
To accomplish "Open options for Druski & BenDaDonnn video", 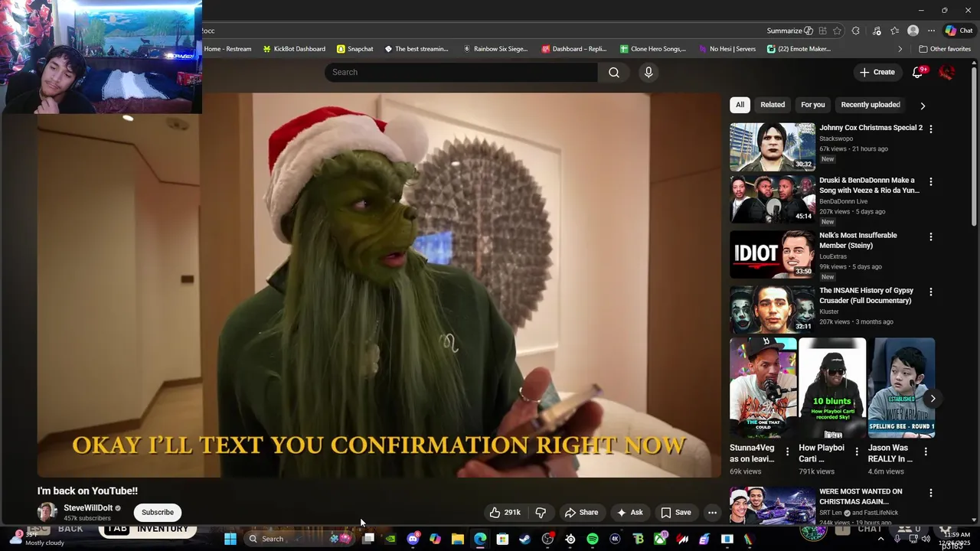I will [x=931, y=181].
